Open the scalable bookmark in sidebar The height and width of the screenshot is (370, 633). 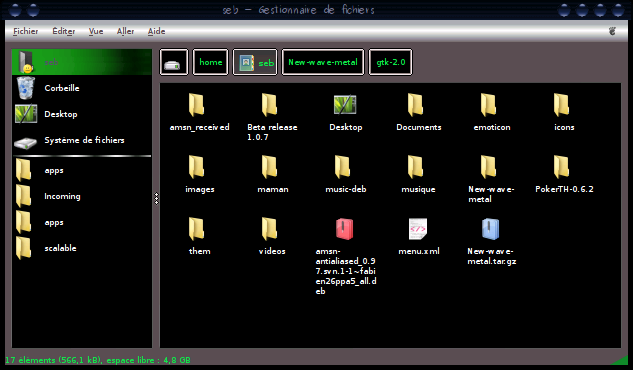pos(82,248)
